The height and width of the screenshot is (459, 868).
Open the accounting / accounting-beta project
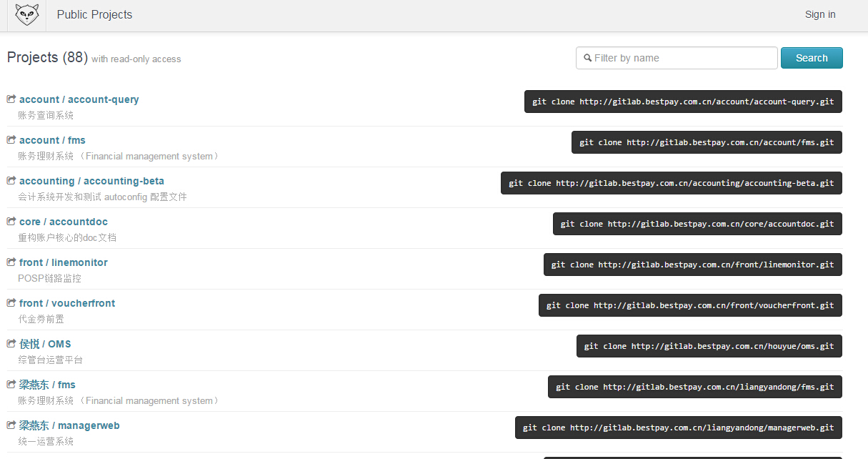[x=91, y=181]
